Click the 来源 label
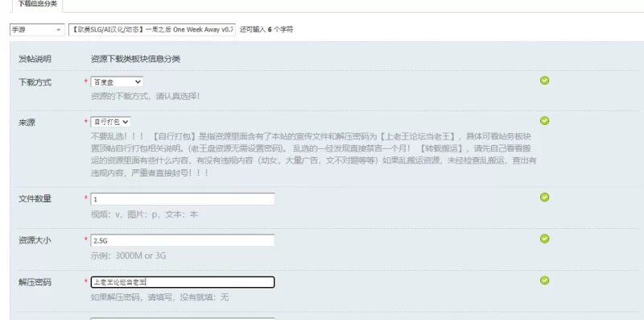 [27, 123]
